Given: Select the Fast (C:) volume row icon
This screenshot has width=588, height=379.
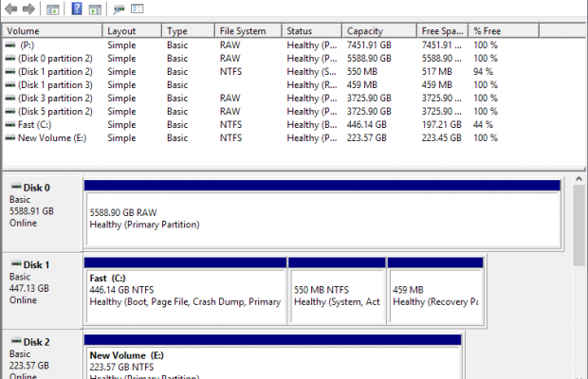Looking at the screenshot, I should (9, 124).
